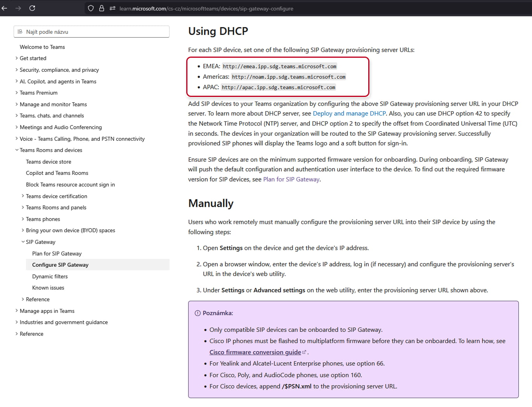Expand Bring your own device (BYOD) spaces
This screenshot has width=532, height=407.
pos(70,230)
